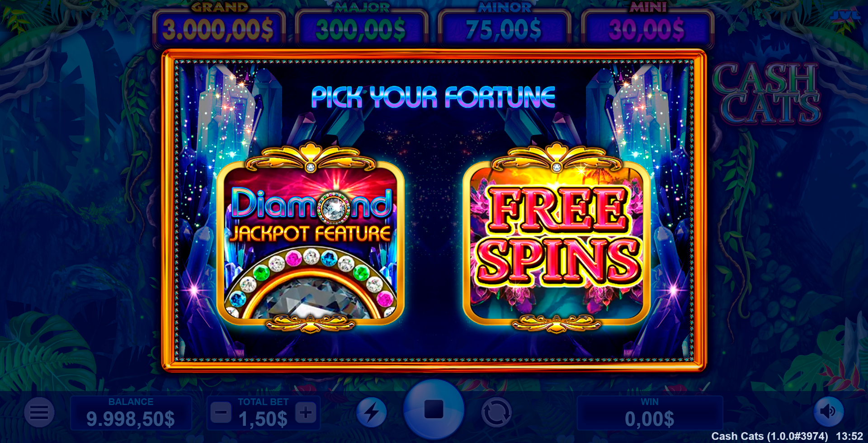Select the Mini jackpot 30,00$ display

click(647, 28)
